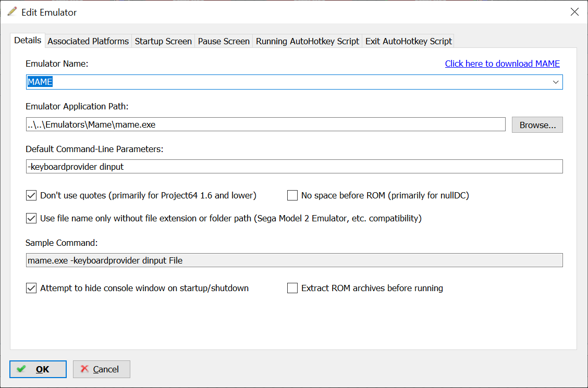Browse for the emulator application path

537,124
